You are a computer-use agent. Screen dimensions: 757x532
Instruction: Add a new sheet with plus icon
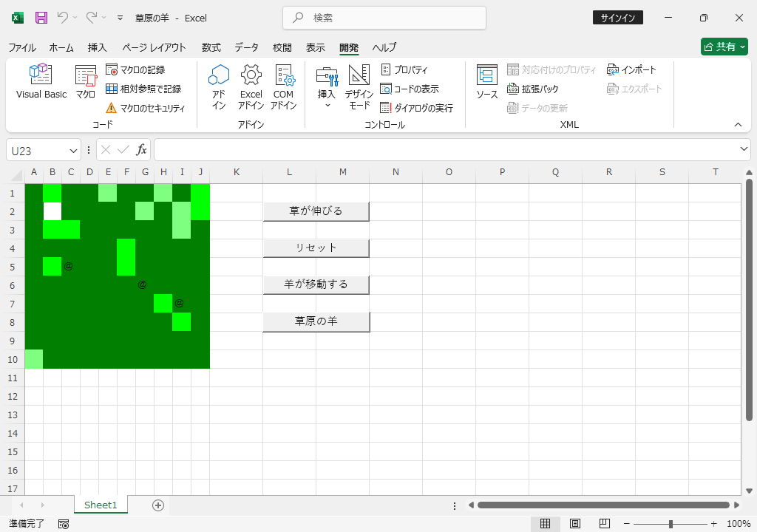(158, 505)
